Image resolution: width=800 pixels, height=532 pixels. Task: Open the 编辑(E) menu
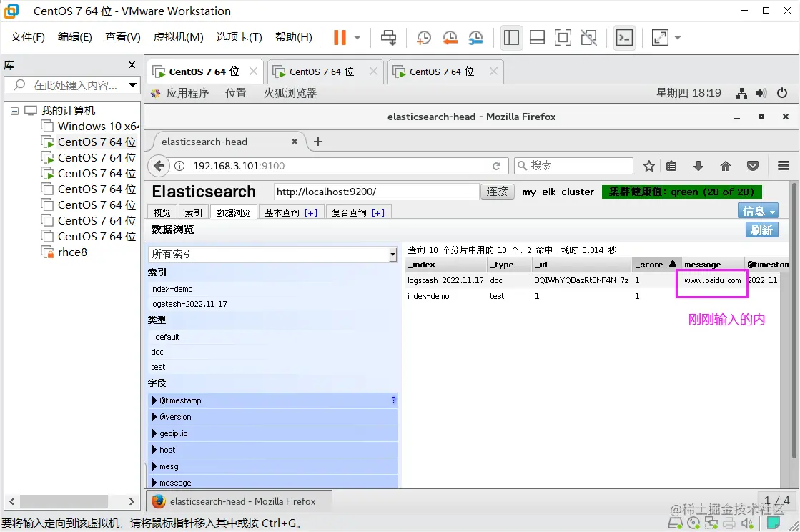pyautogui.click(x=74, y=37)
